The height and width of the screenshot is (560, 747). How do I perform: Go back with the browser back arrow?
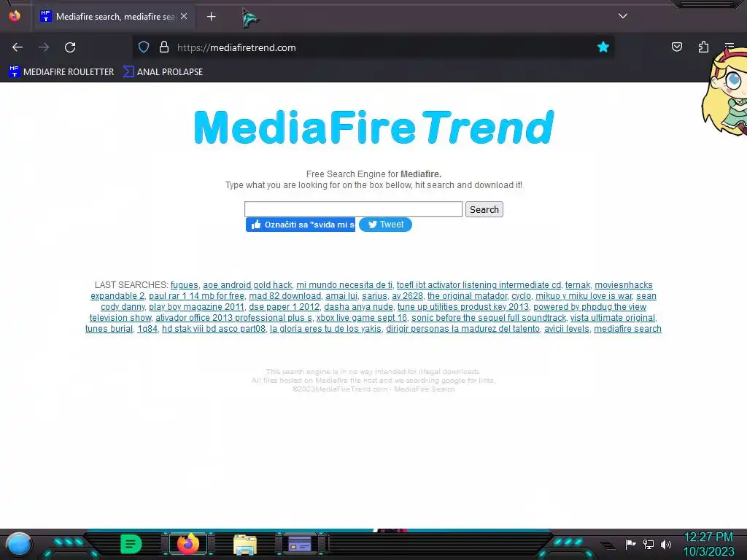coord(18,47)
